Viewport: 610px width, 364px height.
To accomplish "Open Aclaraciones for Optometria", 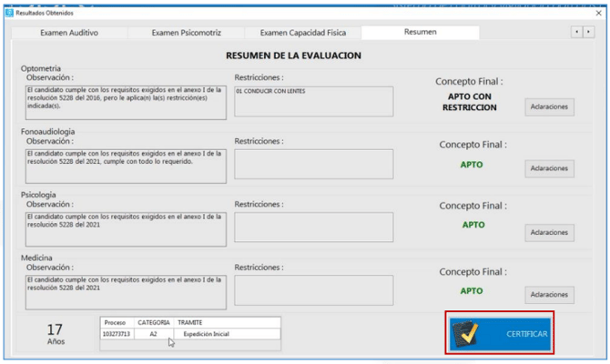I will [549, 107].
